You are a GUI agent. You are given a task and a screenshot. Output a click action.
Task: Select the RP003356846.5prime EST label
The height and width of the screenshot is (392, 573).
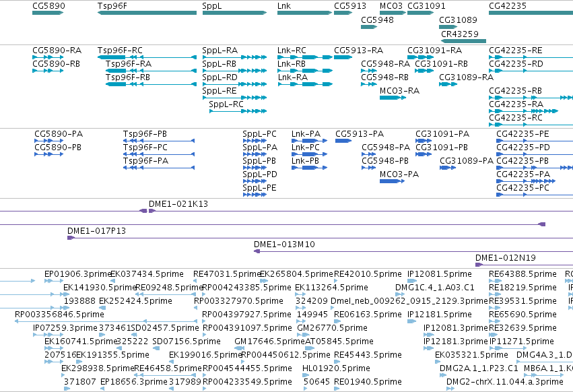tap(59, 315)
